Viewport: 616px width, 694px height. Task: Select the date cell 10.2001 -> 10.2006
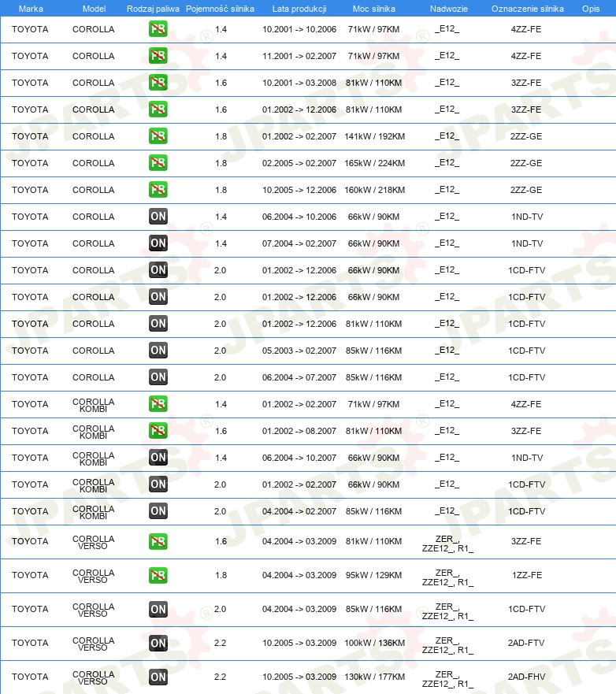coord(299,29)
